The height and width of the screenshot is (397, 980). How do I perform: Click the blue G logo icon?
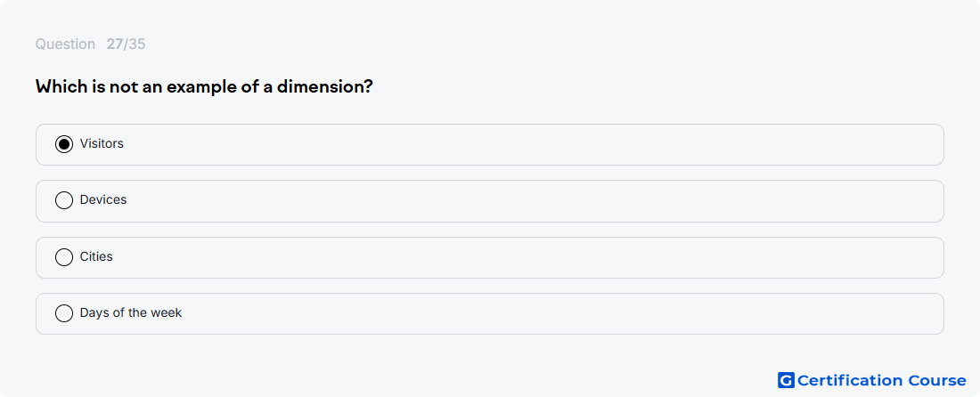(786, 380)
